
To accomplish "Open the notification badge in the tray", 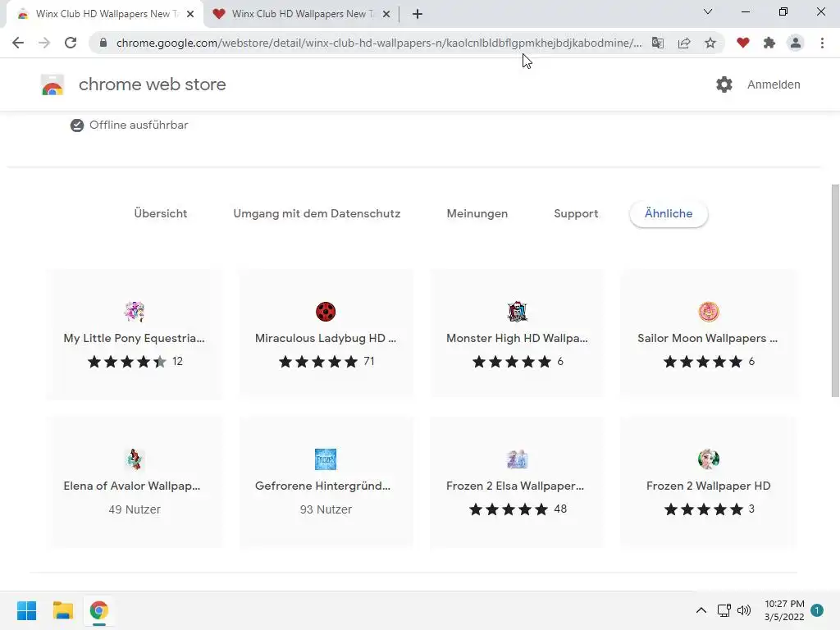I will point(817,610).
